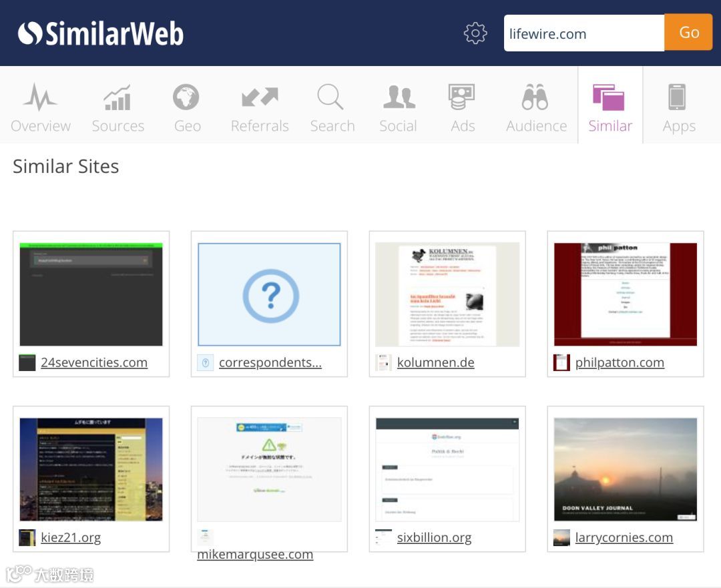Switch to the Sources tab label
Viewport: 721px width, 588px height.
(x=117, y=126)
